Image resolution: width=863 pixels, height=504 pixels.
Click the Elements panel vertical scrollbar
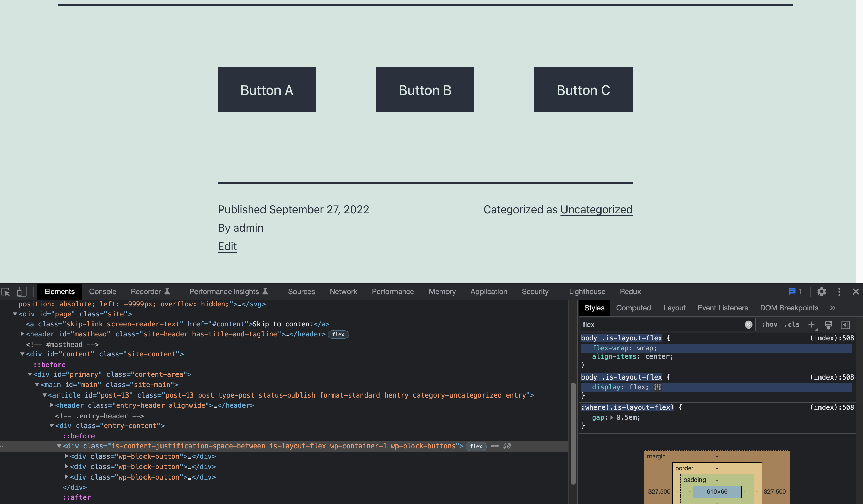tap(573, 434)
